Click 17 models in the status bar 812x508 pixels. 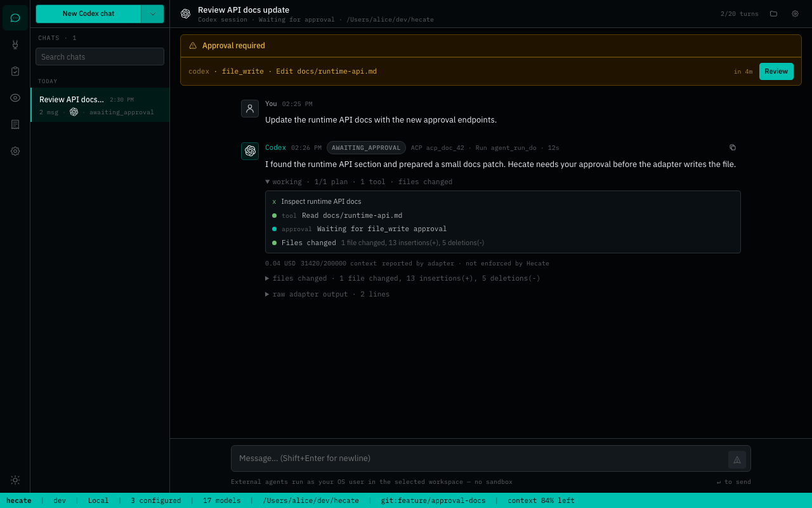coord(222,500)
